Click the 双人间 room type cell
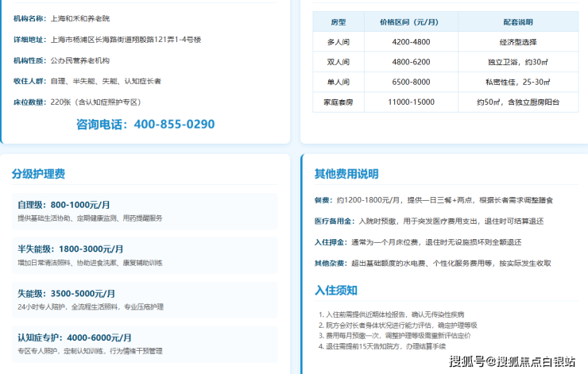 click(x=338, y=62)
